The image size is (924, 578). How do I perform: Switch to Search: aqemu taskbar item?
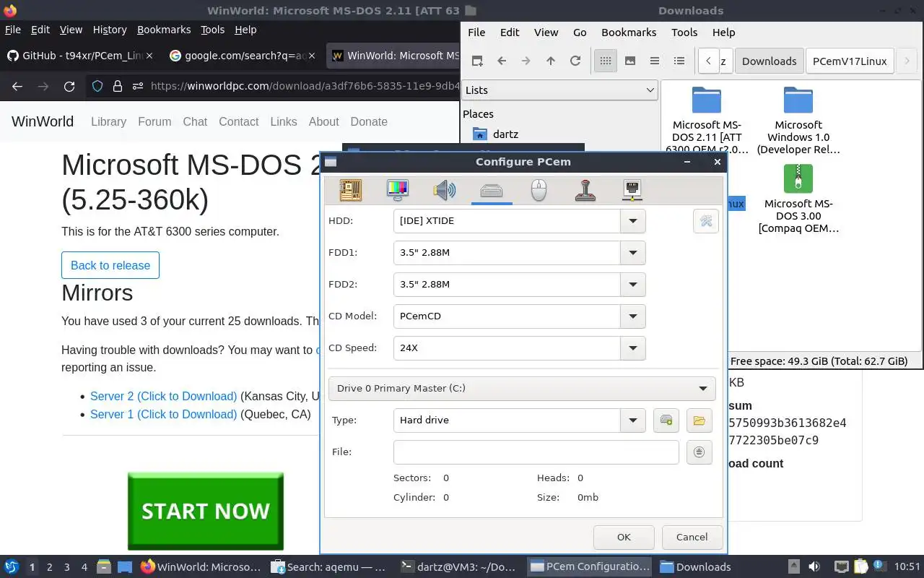pos(329,566)
